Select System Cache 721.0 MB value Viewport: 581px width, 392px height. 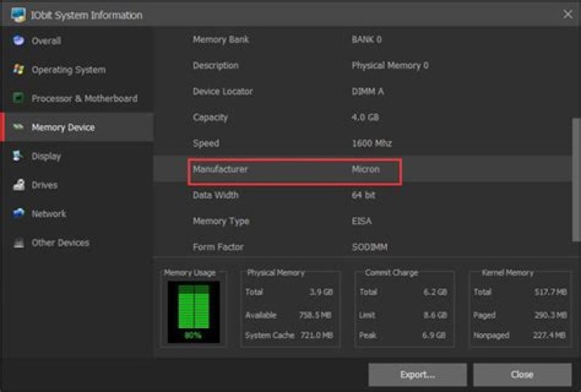316,336
